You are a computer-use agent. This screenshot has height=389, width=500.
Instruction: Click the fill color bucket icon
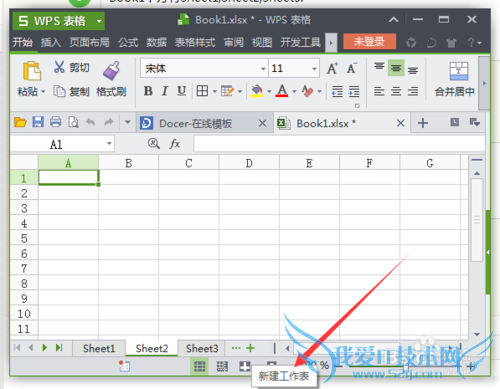pos(257,91)
